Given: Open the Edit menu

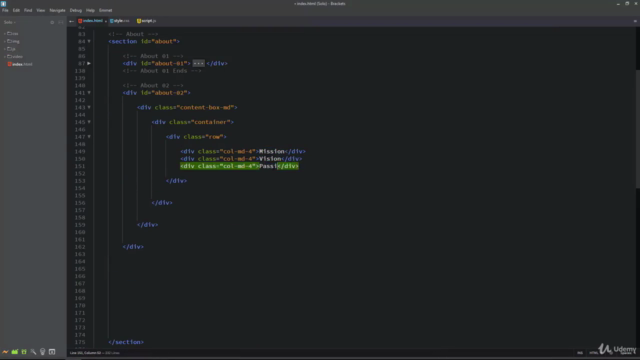Looking at the screenshot, I should click(x=16, y=10).
